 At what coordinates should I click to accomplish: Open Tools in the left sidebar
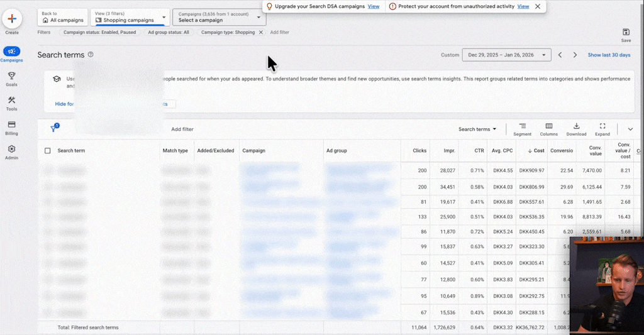point(11,103)
